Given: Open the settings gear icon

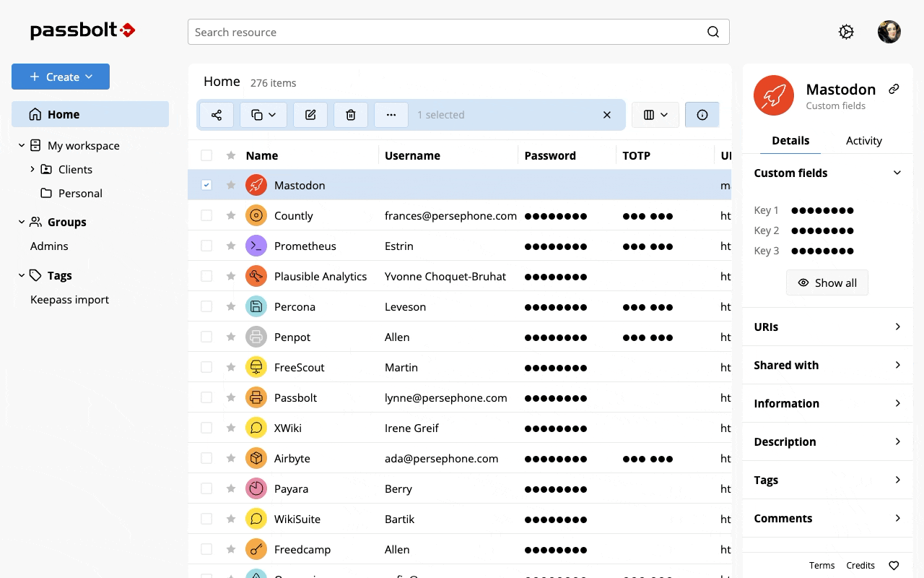Looking at the screenshot, I should click(846, 32).
